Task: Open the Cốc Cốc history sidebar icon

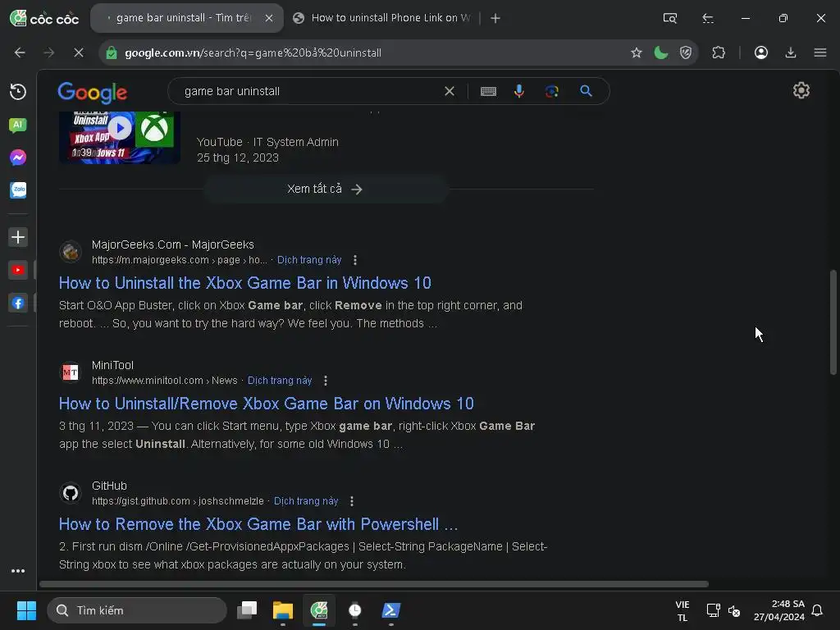Action: pyautogui.click(x=18, y=92)
